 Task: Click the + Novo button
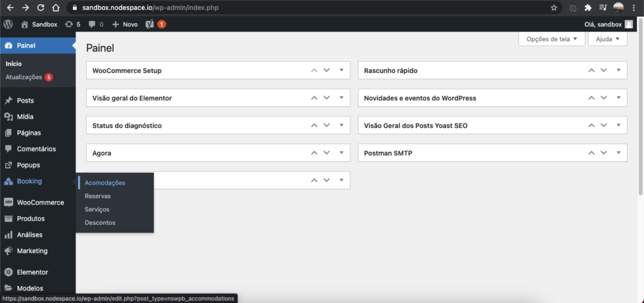click(x=125, y=25)
